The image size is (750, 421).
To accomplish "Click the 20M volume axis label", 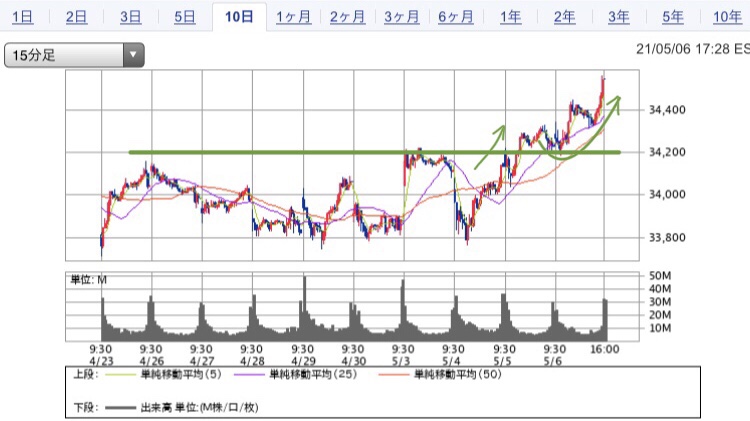I will 660,315.
